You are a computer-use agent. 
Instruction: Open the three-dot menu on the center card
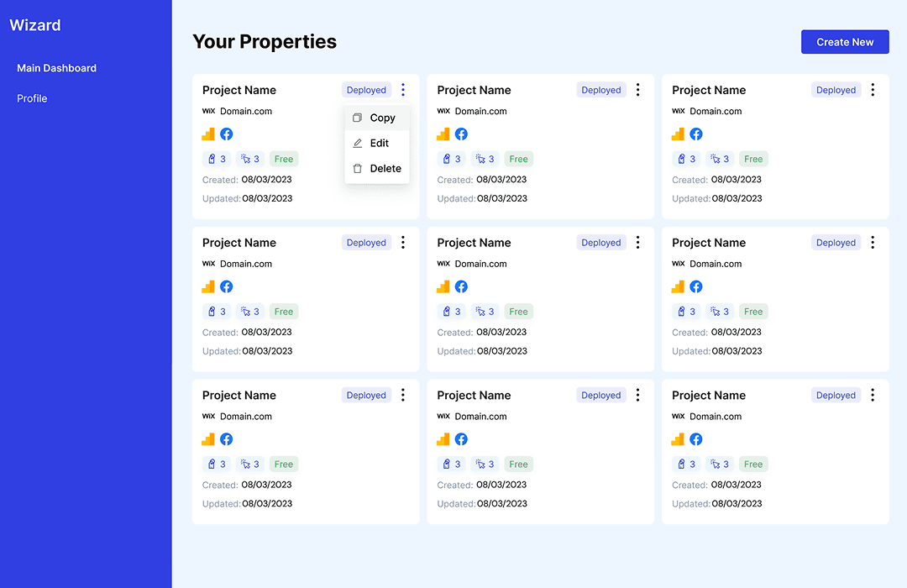(x=637, y=243)
